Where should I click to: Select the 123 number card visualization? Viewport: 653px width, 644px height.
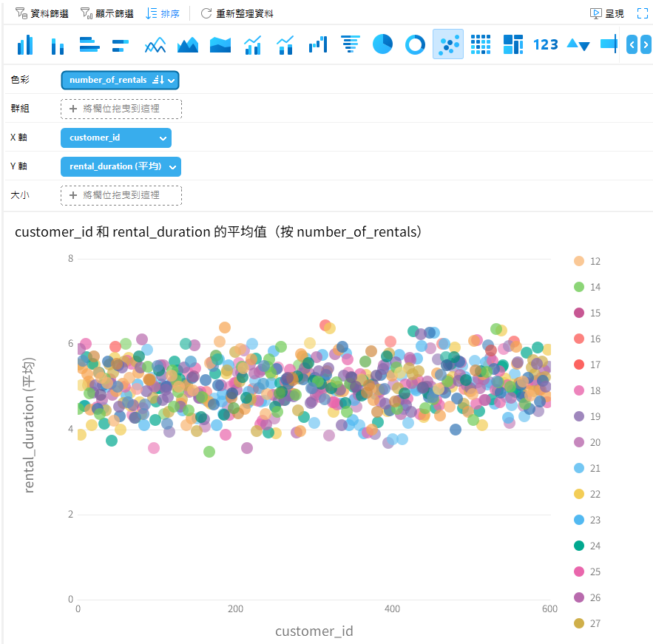pyautogui.click(x=545, y=44)
